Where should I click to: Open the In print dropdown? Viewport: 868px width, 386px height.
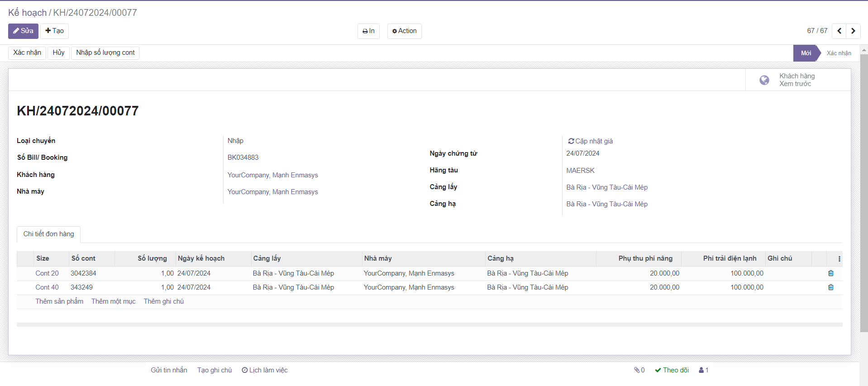point(368,31)
